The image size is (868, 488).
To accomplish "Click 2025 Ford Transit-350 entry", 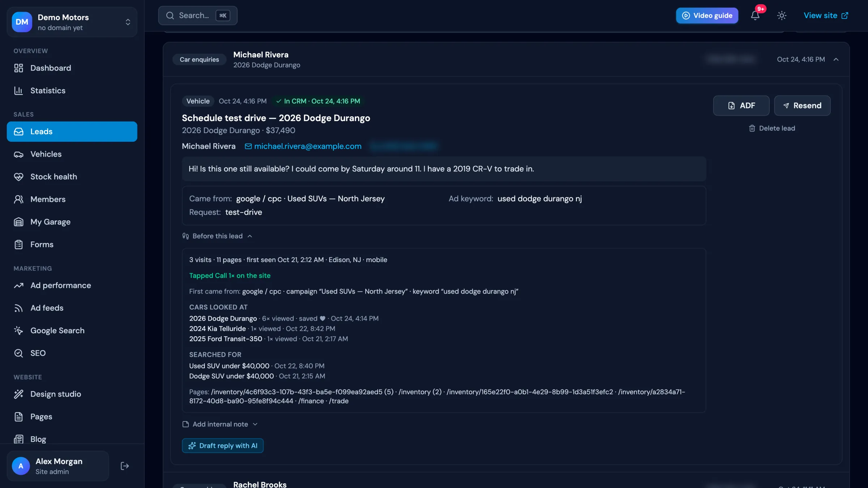I will (226, 339).
